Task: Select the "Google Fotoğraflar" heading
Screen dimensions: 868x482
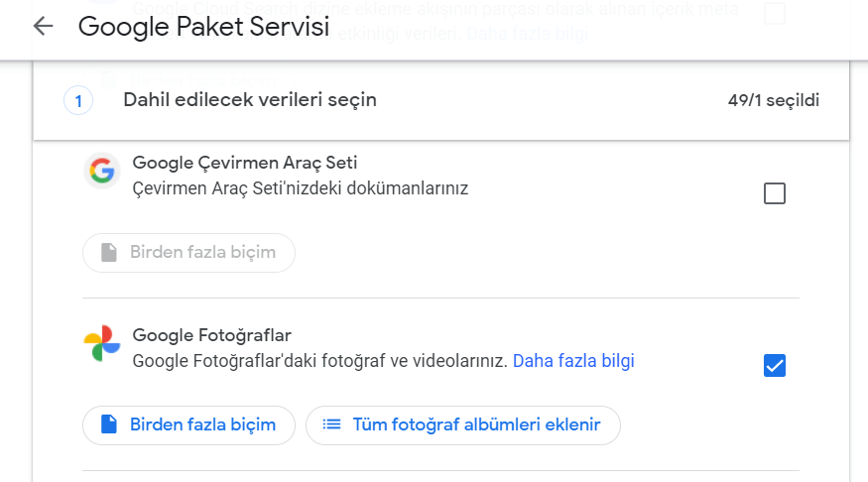Action: click(x=212, y=335)
